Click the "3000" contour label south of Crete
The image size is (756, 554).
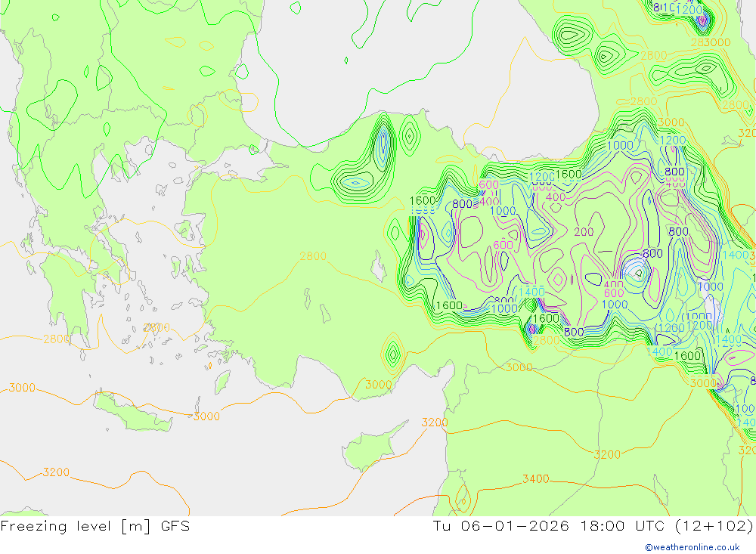pyautogui.click(x=206, y=416)
